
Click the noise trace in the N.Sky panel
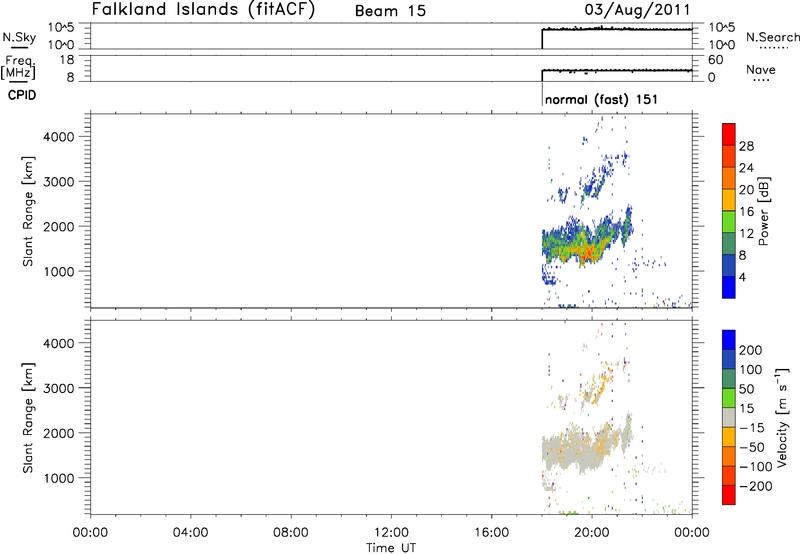[617, 29]
